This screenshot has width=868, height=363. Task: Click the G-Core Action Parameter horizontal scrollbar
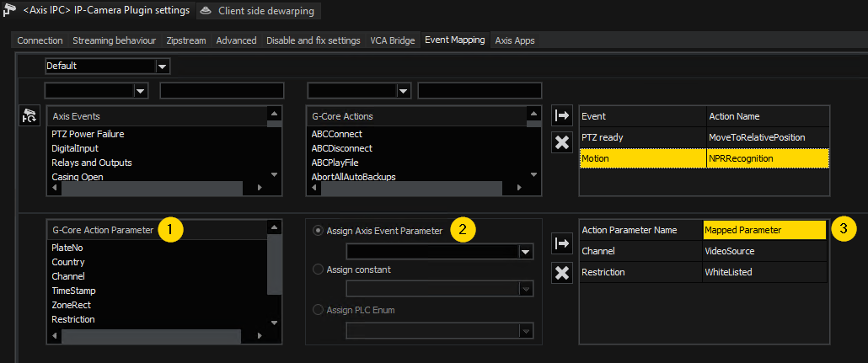tap(152, 336)
